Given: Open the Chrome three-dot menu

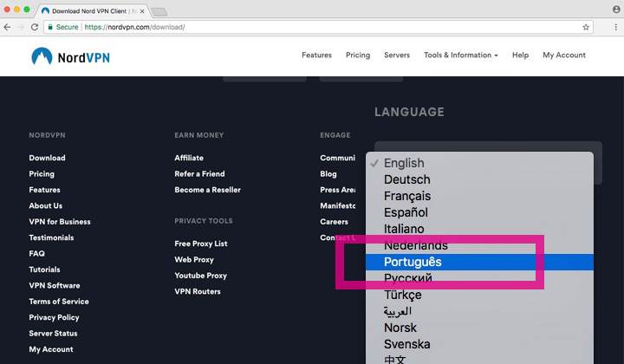Looking at the screenshot, I should point(615,27).
